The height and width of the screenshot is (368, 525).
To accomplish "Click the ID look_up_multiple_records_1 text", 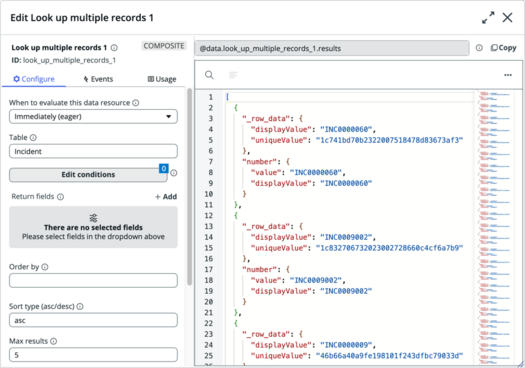I will point(64,61).
